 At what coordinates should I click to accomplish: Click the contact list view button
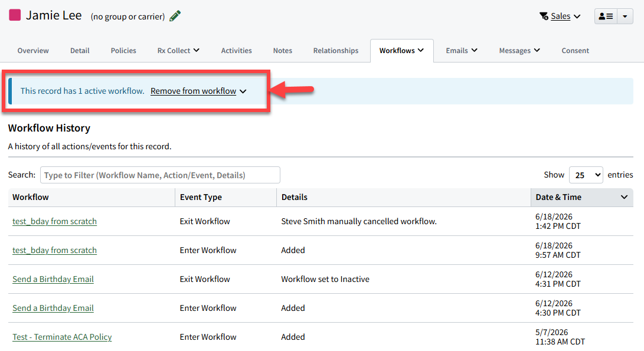(606, 17)
